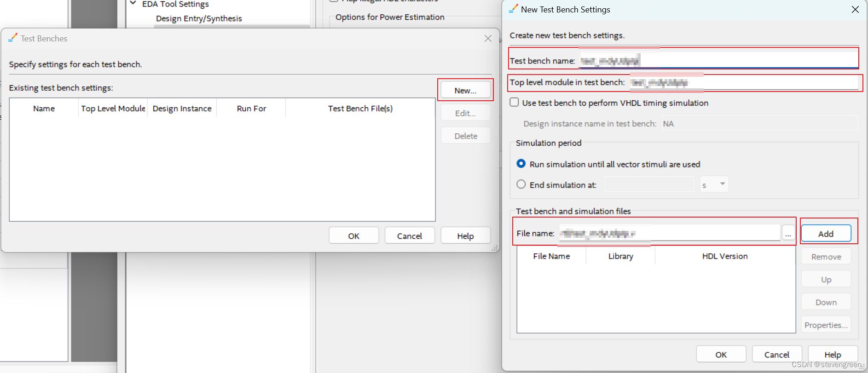Screen dimensions: 868x373
Task: Click File Name column header
Action: pos(551,256)
